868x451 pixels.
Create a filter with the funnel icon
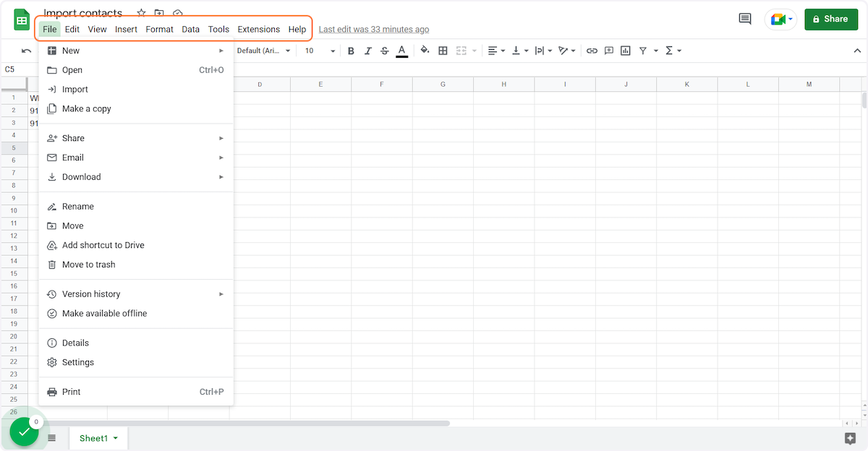click(642, 51)
